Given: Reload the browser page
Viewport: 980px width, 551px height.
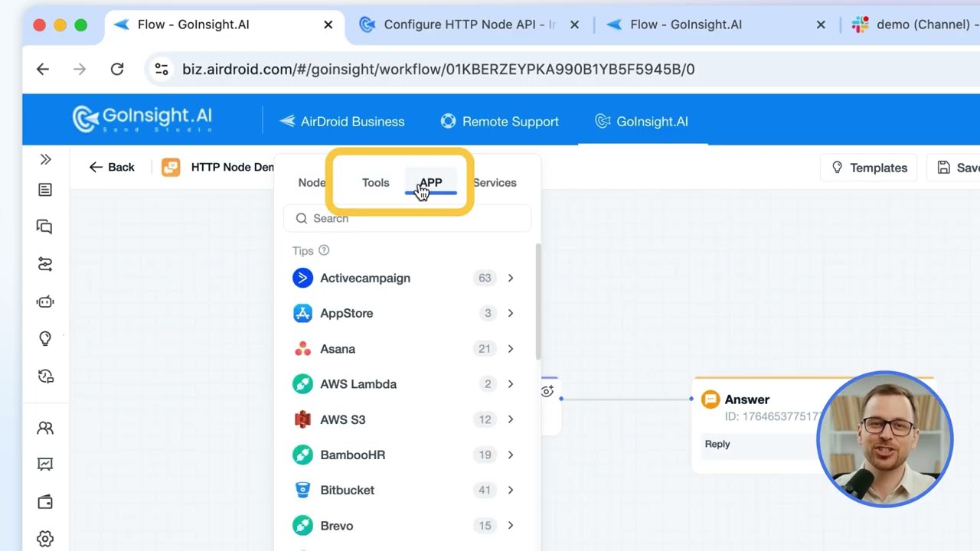Looking at the screenshot, I should coord(117,69).
